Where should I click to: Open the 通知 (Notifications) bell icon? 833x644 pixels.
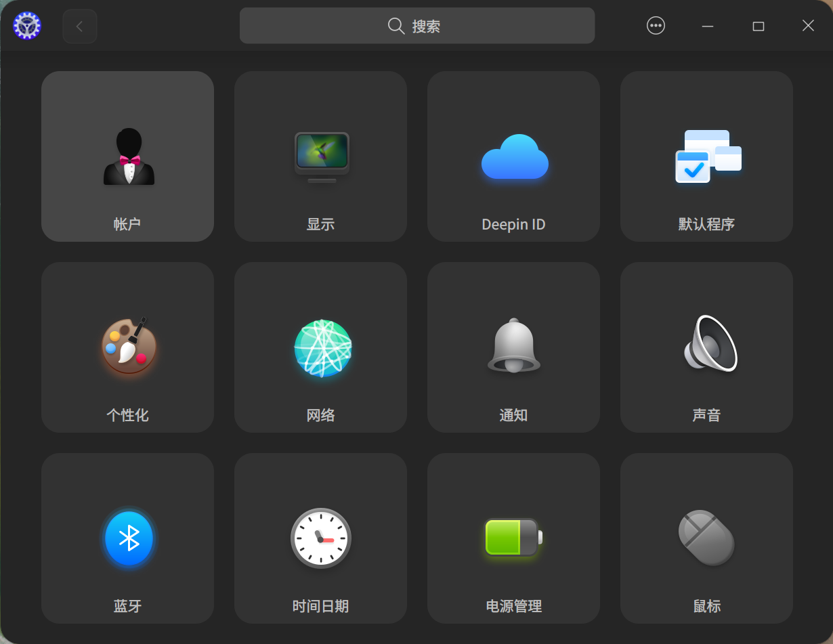pyautogui.click(x=513, y=347)
